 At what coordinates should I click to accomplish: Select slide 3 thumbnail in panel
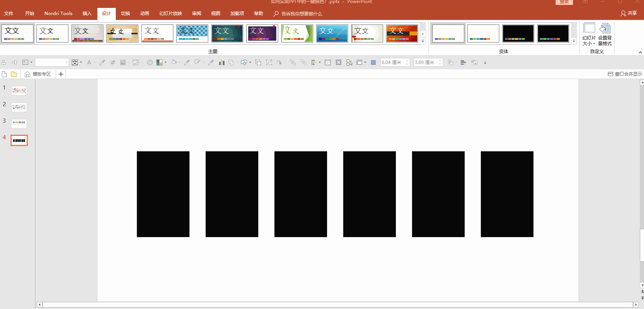(19, 123)
